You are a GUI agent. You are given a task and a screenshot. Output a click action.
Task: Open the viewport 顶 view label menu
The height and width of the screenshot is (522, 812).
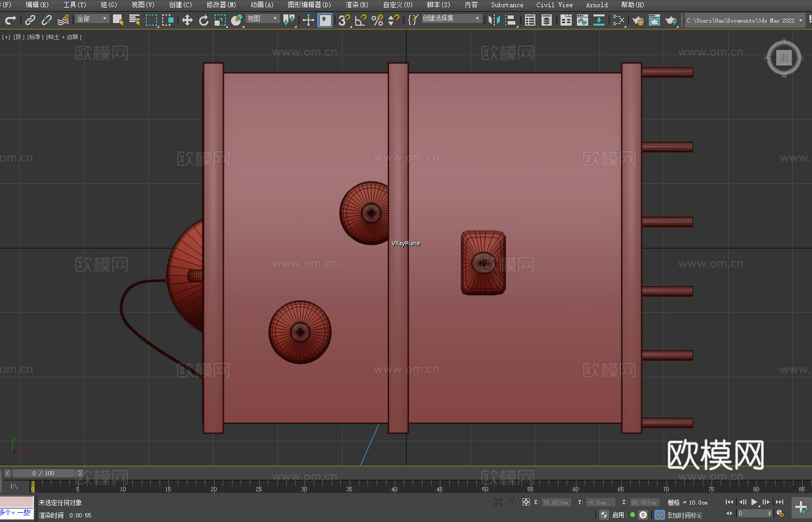tap(19, 37)
